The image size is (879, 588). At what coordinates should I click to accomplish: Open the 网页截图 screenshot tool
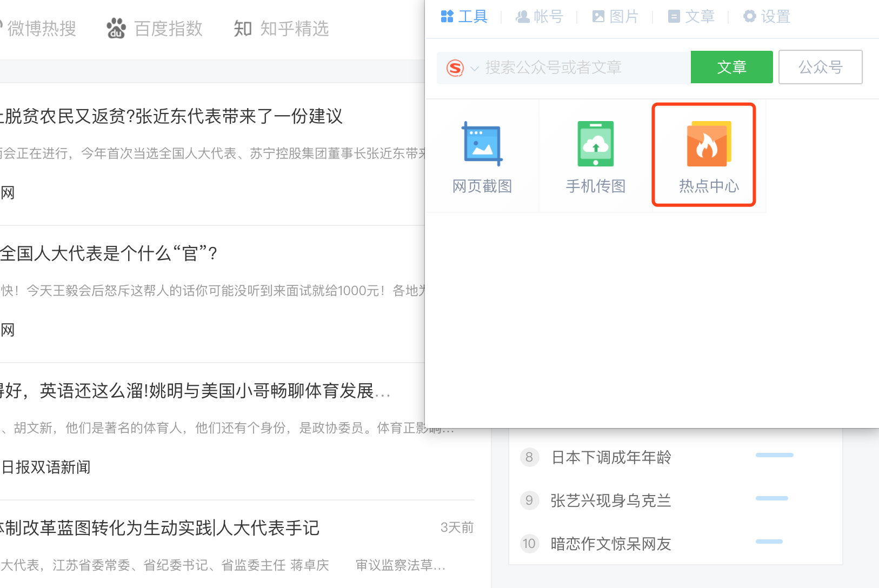pos(482,157)
